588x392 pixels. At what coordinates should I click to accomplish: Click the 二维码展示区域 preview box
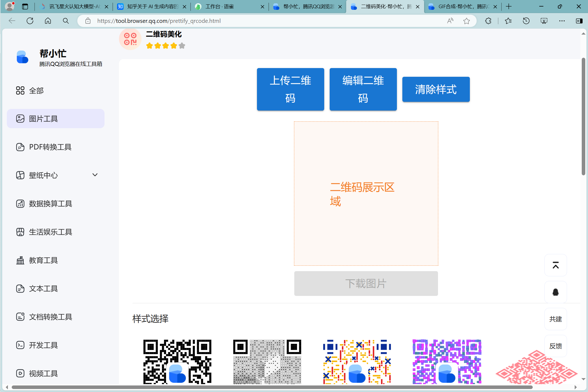(x=366, y=194)
